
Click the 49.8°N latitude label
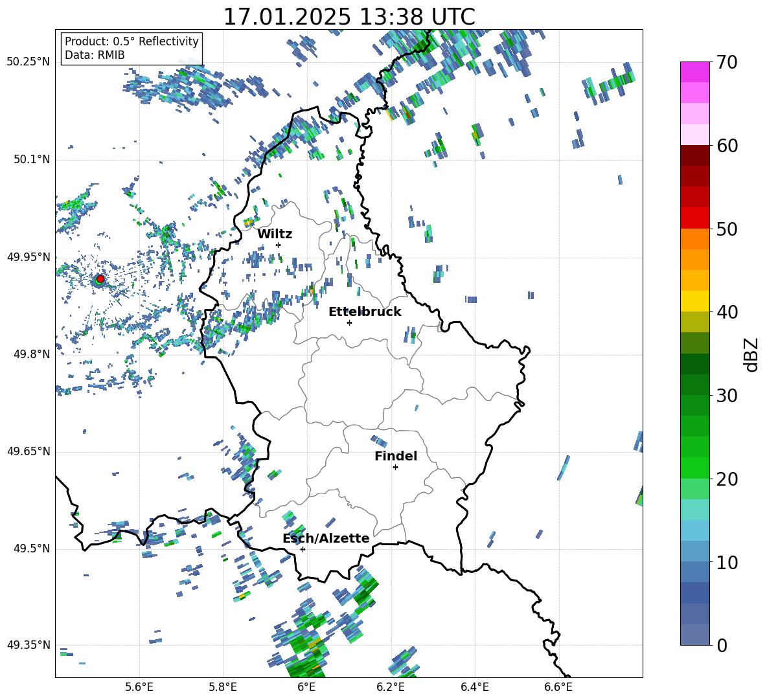(31, 354)
